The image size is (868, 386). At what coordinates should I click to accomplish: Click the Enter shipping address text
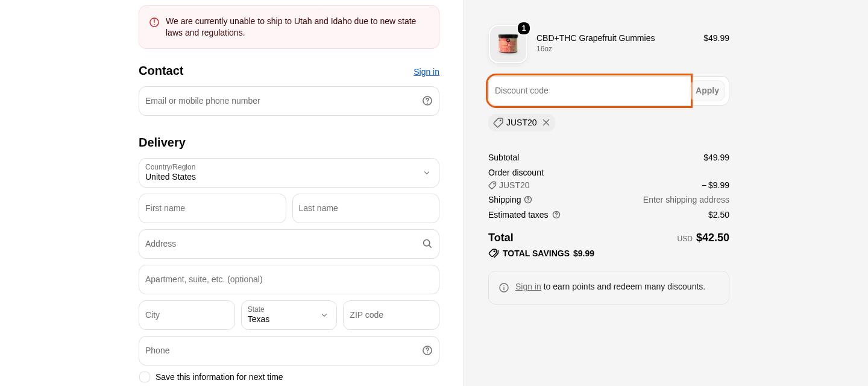[686, 200]
